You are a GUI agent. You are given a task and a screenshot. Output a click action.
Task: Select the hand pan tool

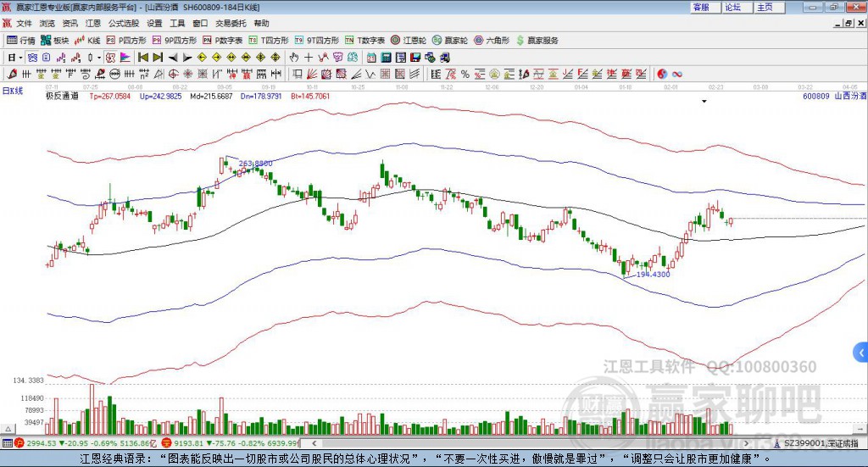[x=294, y=58]
